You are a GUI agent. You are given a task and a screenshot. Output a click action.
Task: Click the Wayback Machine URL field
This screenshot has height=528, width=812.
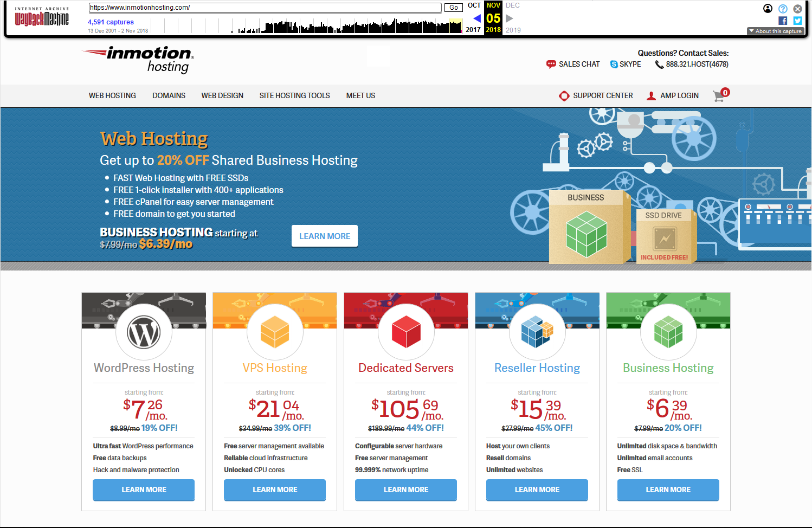coord(265,8)
